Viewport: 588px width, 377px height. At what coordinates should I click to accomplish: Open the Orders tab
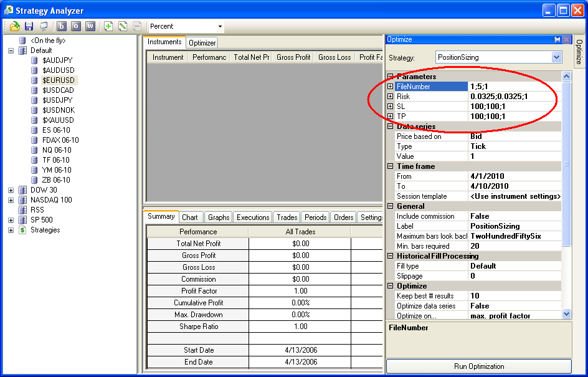343,217
